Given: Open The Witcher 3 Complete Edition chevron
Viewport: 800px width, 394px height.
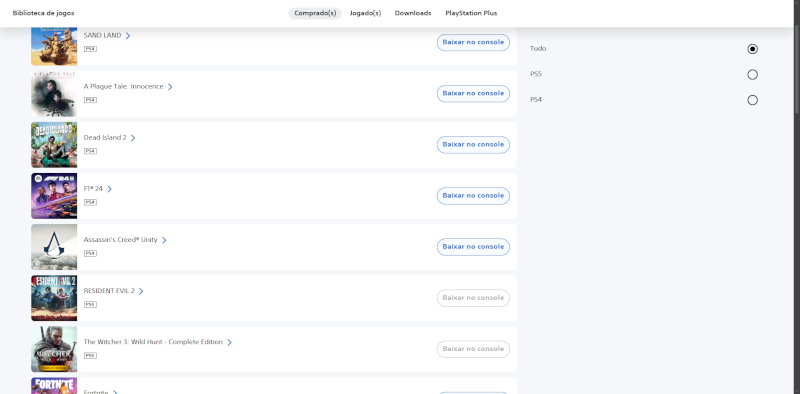Looking at the screenshot, I should tap(230, 342).
